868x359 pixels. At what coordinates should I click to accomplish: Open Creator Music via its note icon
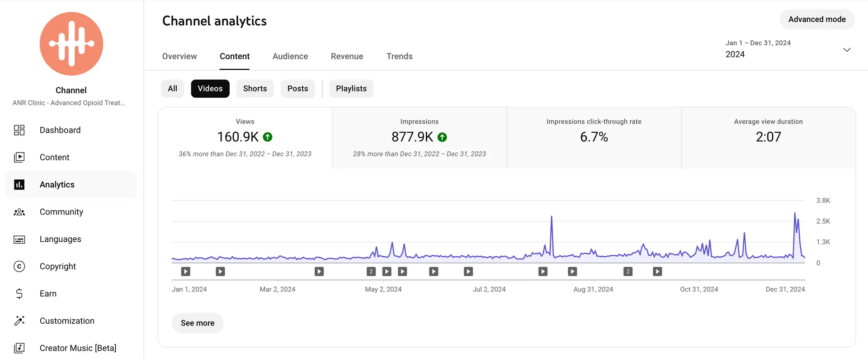(19, 348)
